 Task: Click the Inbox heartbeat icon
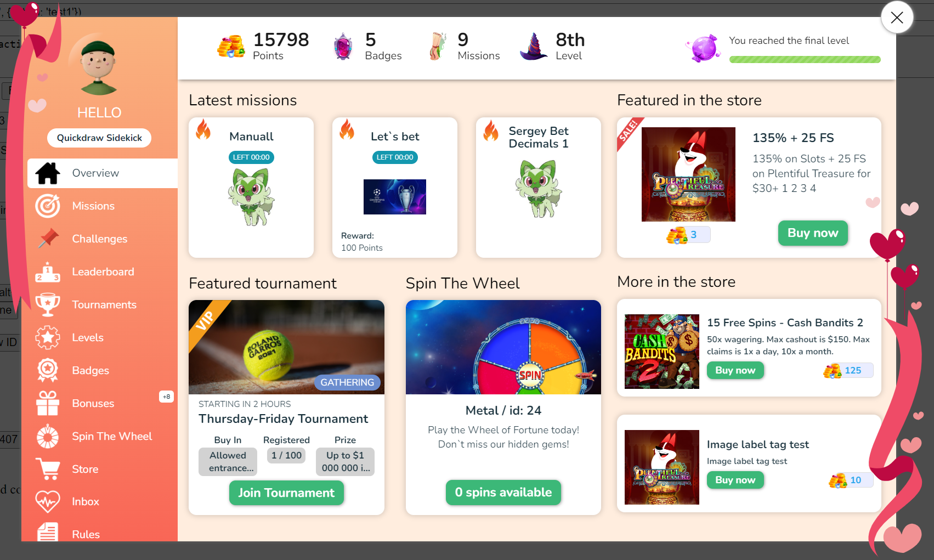pyautogui.click(x=48, y=501)
